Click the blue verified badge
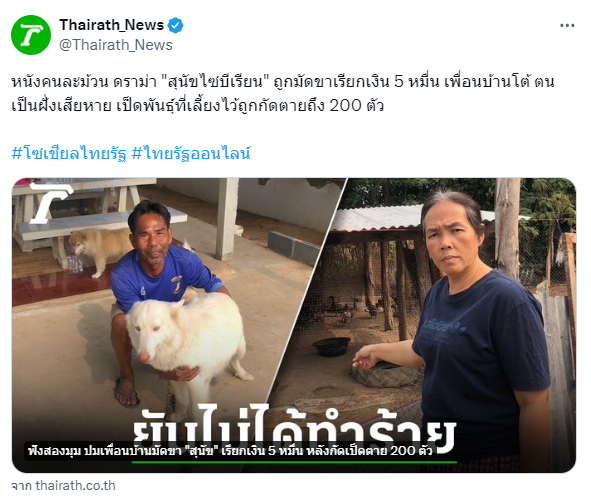This screenshot has height=499, width=591. click(x=175, y=25)
